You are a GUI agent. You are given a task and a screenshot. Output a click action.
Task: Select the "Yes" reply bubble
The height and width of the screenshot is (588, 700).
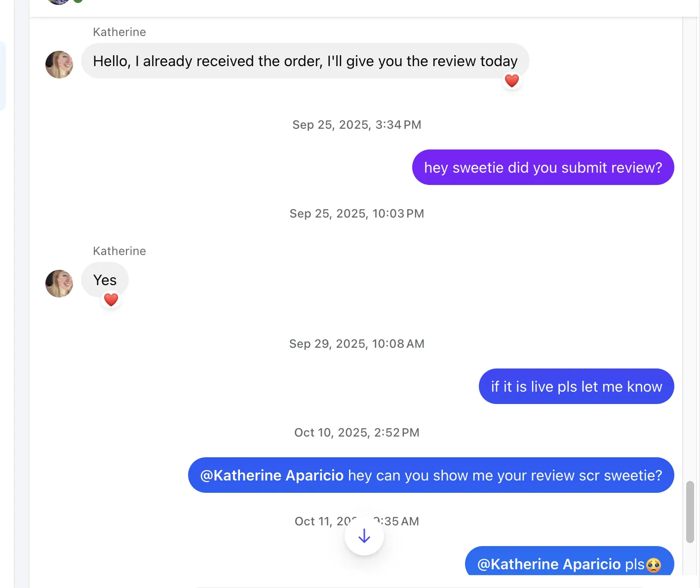[x=105, y=280]
